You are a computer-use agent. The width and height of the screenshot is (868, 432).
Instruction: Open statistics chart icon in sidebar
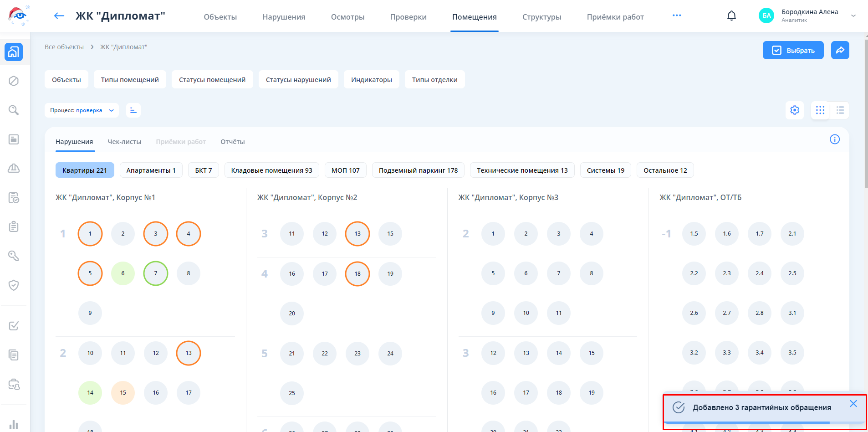14,425
